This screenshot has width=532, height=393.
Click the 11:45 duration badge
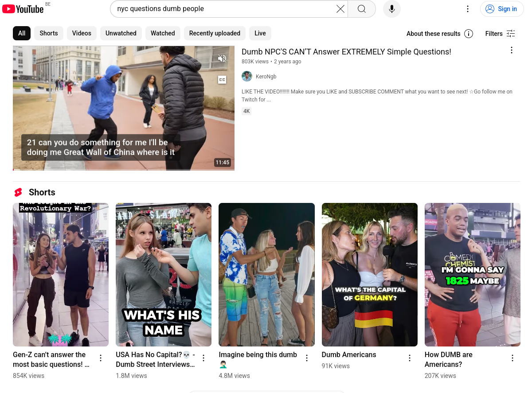click(223, 163)
